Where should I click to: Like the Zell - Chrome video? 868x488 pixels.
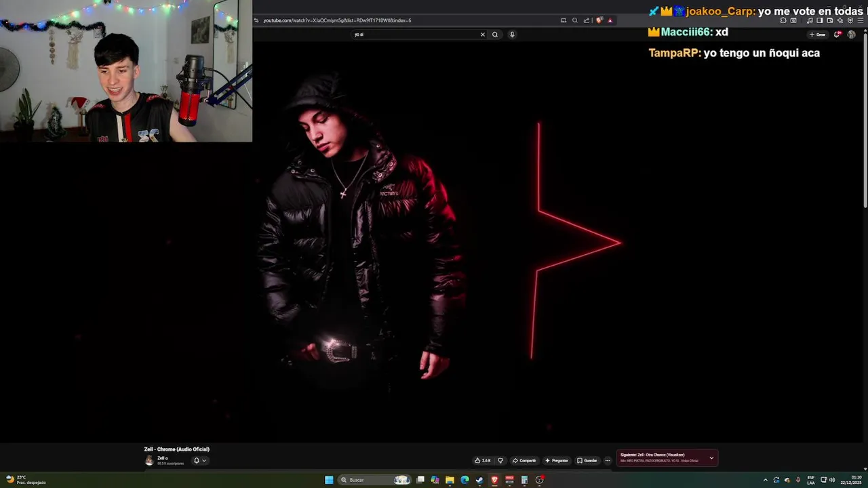click(482, 460)
